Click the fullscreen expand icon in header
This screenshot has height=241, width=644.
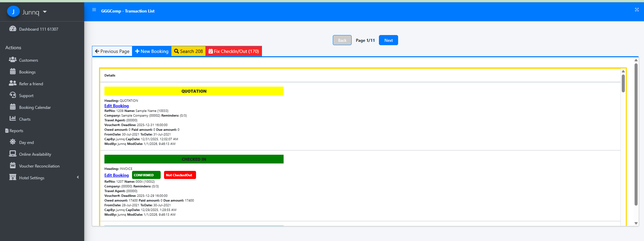pyautogui.click(x=637, y=10)
